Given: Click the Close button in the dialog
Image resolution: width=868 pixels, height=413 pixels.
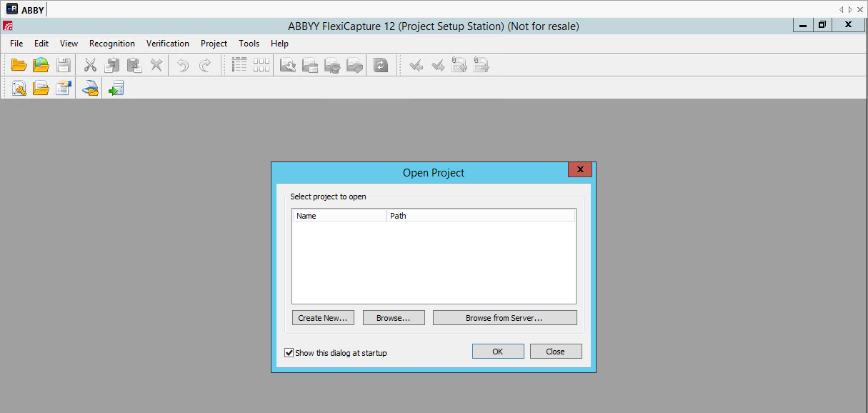Looking at the screenshot, I should (555, 352).
